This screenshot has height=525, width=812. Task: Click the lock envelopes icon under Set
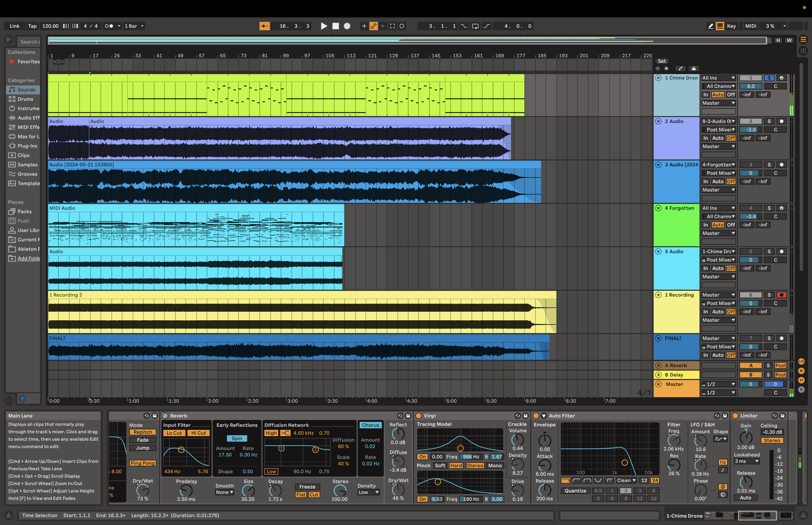coord(693,69)
